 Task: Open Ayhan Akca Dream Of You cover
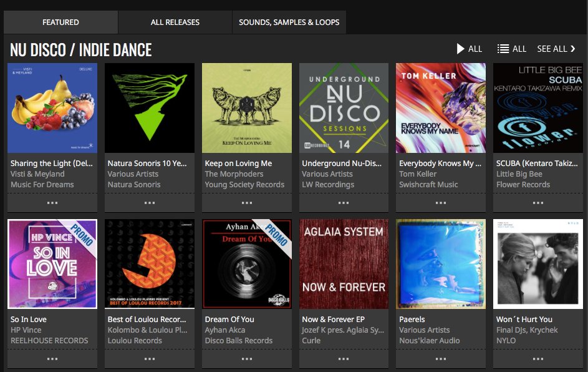click(247, 264)
